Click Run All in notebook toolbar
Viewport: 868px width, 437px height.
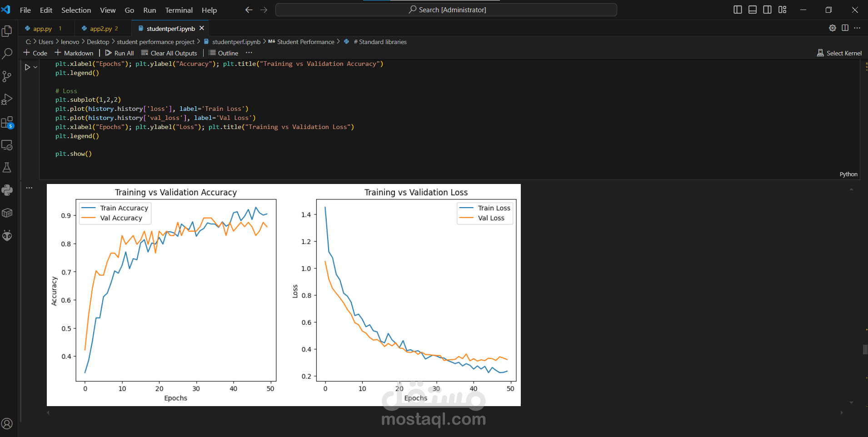pyautogui.click(x=120, y=53)
